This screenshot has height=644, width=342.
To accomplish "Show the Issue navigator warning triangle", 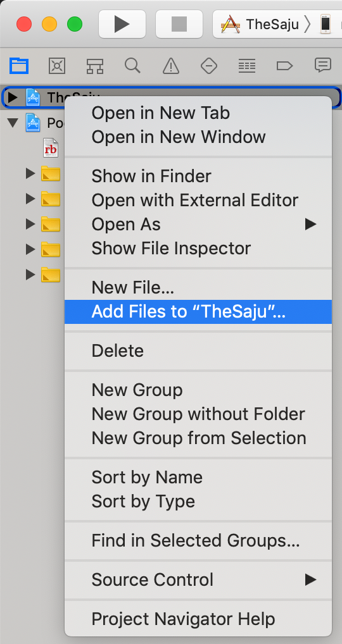I will [x=170, y=66].
